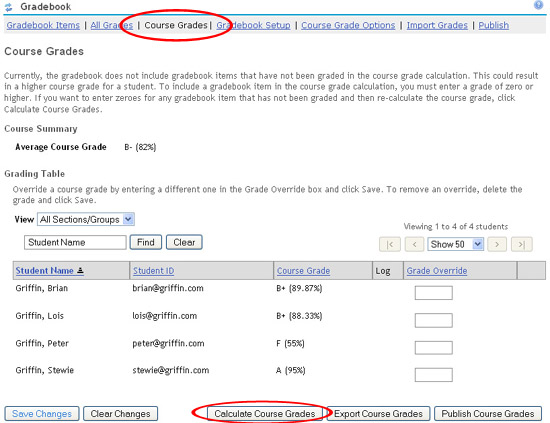Go to previous page of students
550x423 pixels.
414,244
